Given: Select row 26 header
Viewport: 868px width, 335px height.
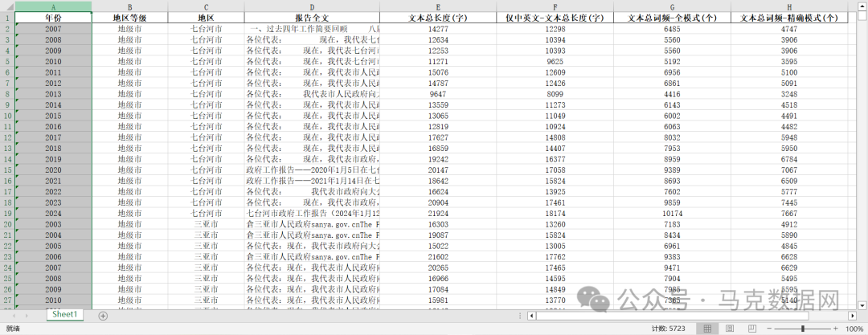Looking at the screenshot, I should (7, 289).
